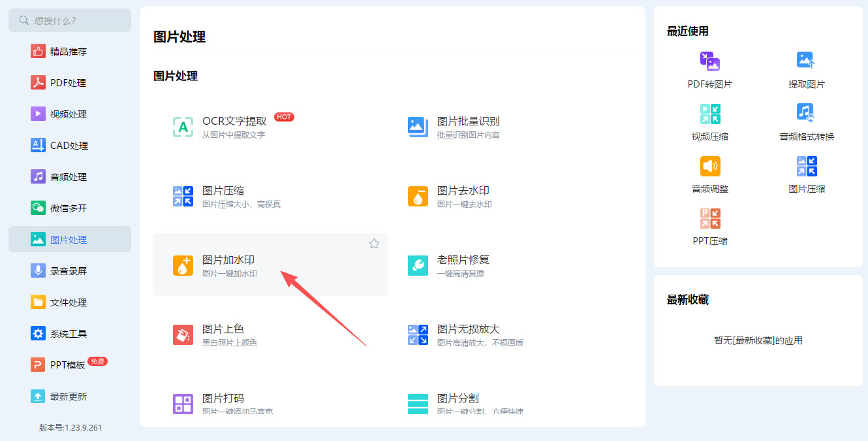Open 音频处理 sidebar category
Screen dimensions: 868x441
[x=70, y=177]
